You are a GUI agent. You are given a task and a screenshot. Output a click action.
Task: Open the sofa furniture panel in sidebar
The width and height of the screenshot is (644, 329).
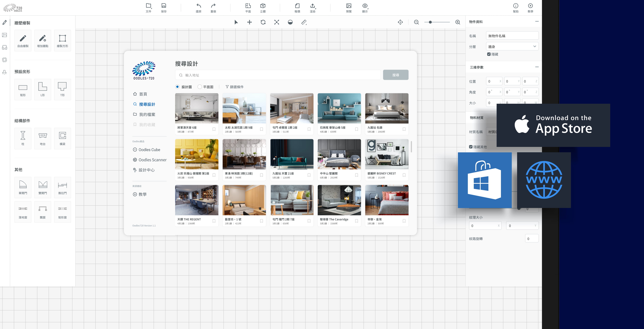tap(5, 47)
